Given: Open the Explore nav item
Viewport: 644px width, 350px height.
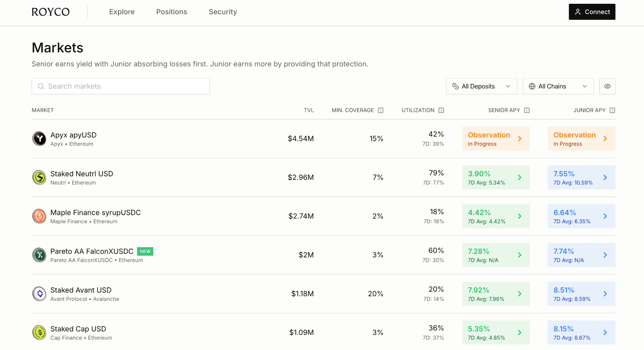Looking at the screenshot, I should pyautogui.click(x=122, y=12).
